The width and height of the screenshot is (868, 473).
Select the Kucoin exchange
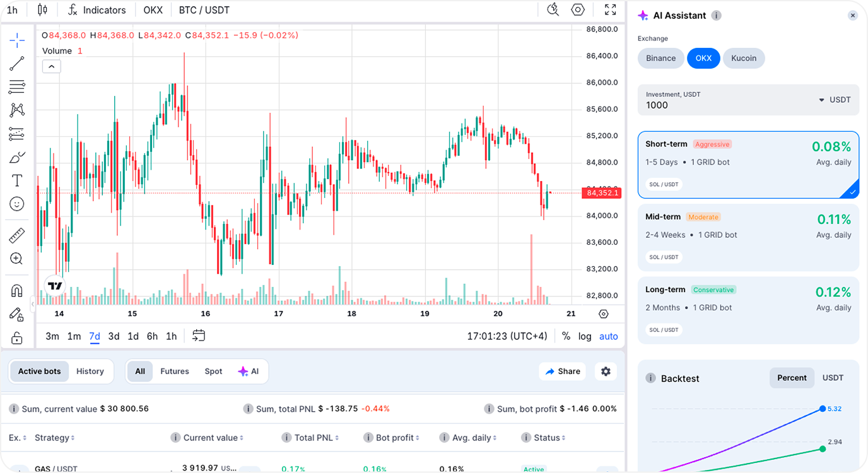coord(744,58)
